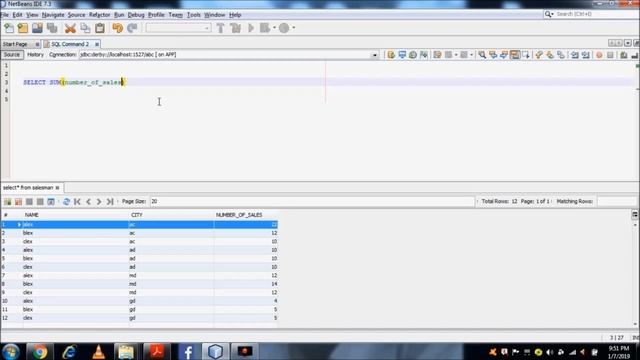Click the SQL History clock icon
The image size is (640, 360).
(x=413, y=55)
